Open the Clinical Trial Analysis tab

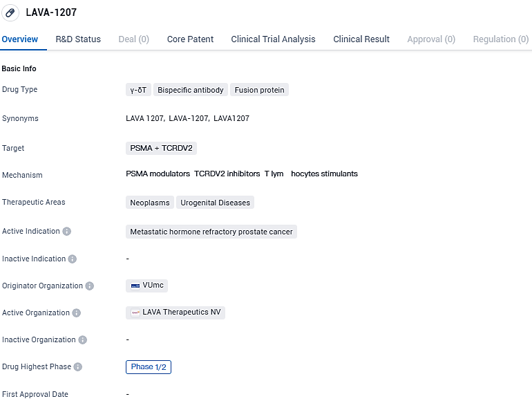(x=273, y=39)
